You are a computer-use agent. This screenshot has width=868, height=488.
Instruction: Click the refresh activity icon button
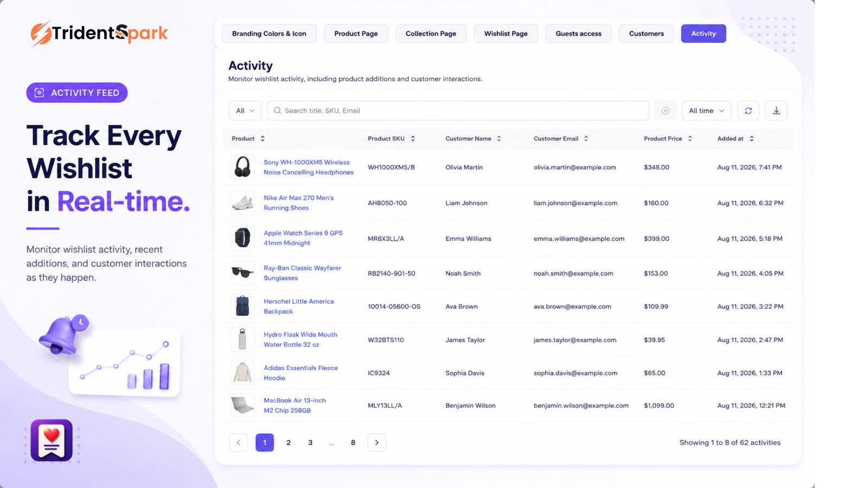point(748,111)
